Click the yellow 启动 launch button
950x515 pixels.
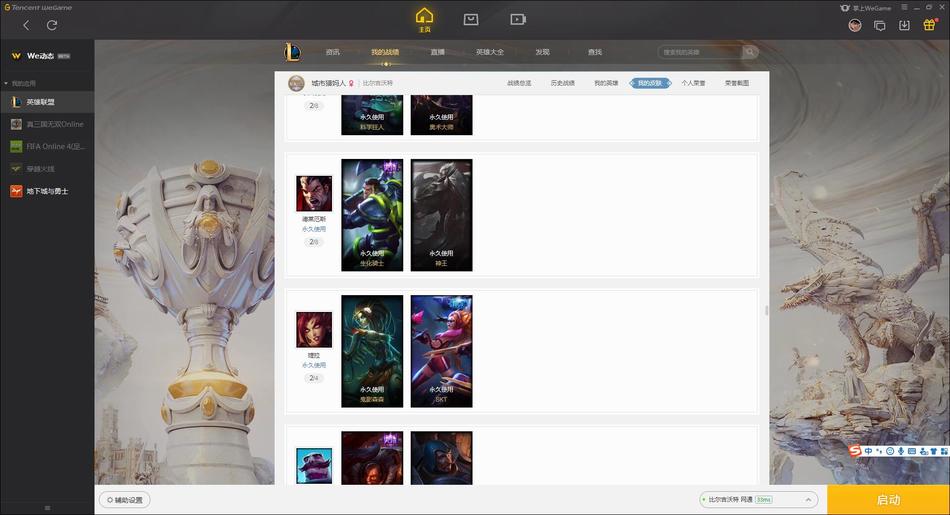pyautogui.click(x=888, y=500)
